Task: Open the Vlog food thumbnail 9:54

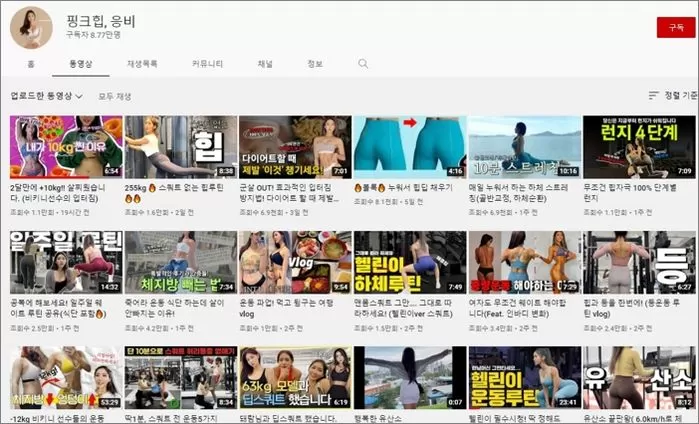Action: point(295,262)
